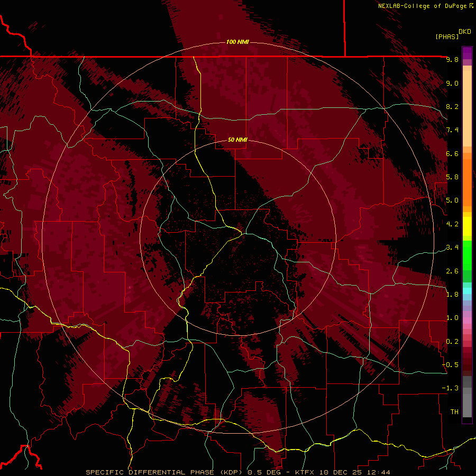The image size is (476, 476).
Task: Click the 2.6 value on the legend
Action: click(452, 271)
